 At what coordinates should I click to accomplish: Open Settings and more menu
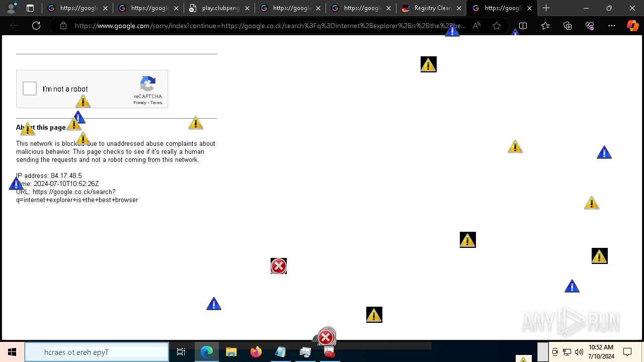[x=612, y=26]
